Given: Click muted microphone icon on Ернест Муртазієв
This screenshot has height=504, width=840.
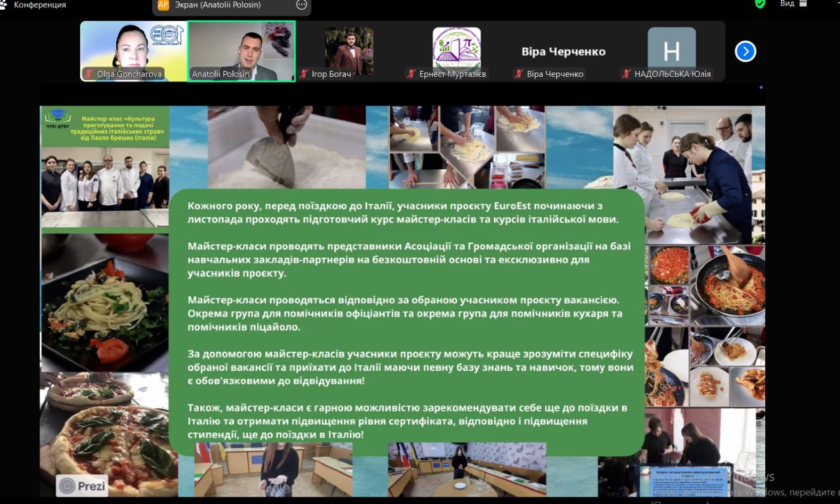Looking at the screenshot, I should (x=410, y=74).
